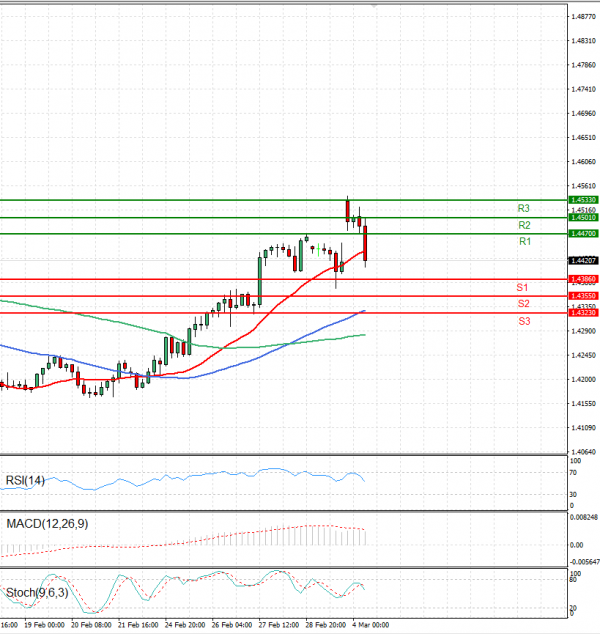Select the black 1.44207 current price tag
Screen dimensions: 600x634
click(x=583, y=260)
